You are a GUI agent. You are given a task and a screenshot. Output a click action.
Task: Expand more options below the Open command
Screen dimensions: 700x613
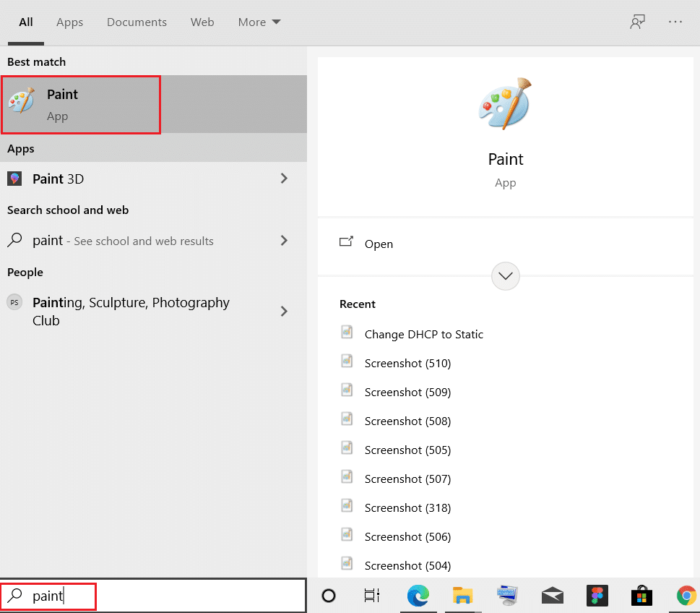coord(505,276)
